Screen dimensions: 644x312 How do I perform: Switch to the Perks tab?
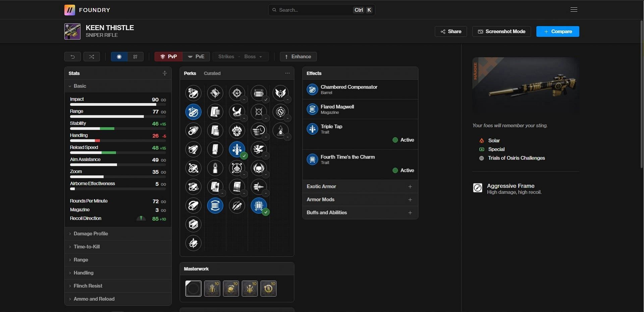(190, 73)
